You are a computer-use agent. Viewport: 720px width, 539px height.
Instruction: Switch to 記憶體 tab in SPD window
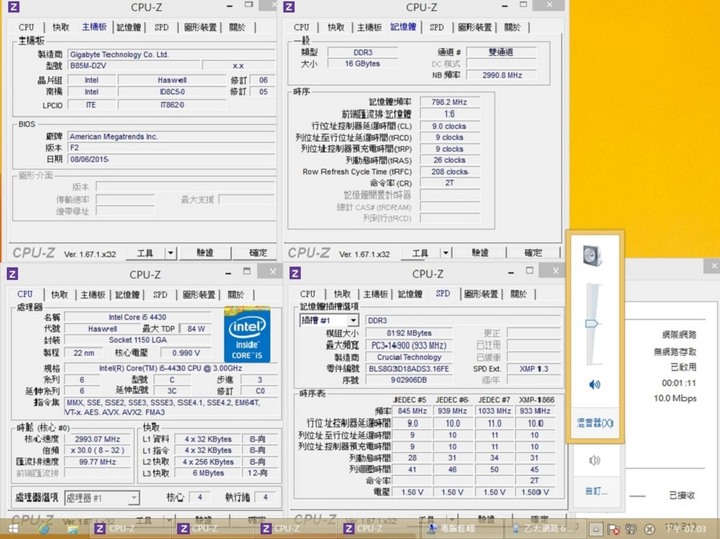tap(410, 294)
